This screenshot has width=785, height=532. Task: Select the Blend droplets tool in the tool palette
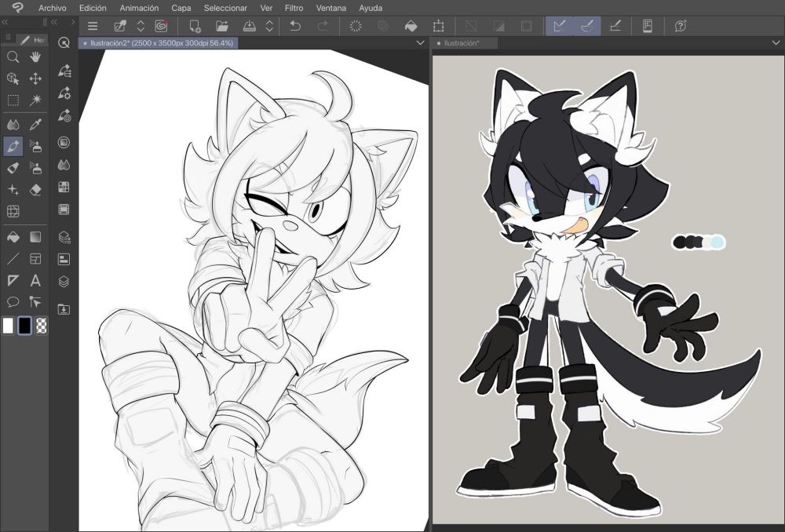[x=13, y=124]
